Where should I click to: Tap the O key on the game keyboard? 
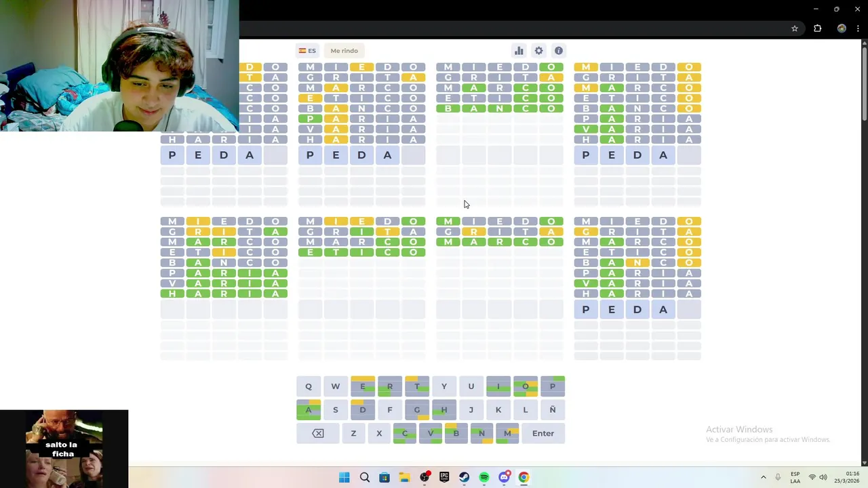[526, 386]
